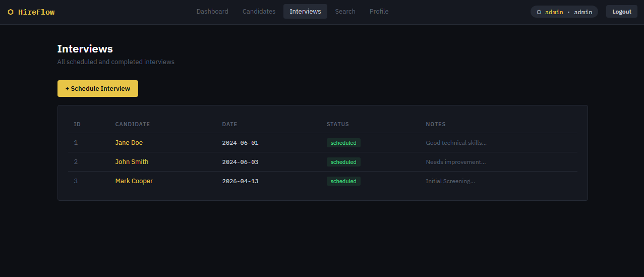Click the Schedule Interview button
This screenshot has height=277, width=644.
[x=98, y=88]
